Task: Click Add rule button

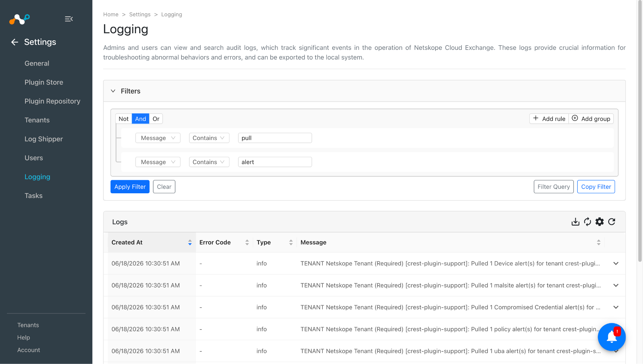Action: [549, 119]
